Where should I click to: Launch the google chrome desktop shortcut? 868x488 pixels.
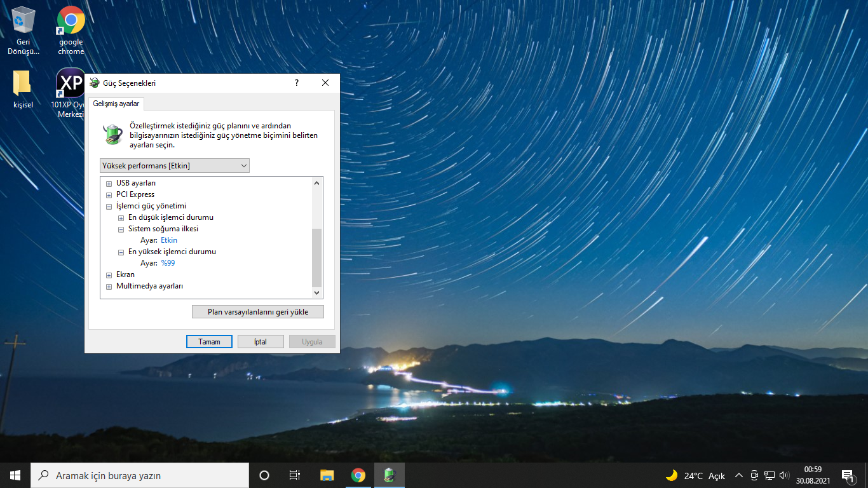click(x=71, y=30)
